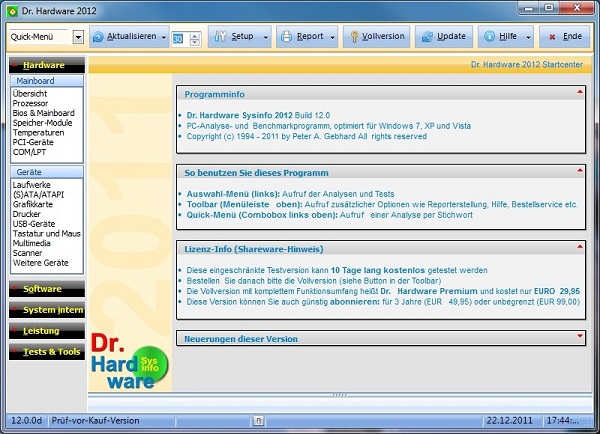600x434 pixels.
Task: Select Speicher-Module entry
Action: coord(42,123)
